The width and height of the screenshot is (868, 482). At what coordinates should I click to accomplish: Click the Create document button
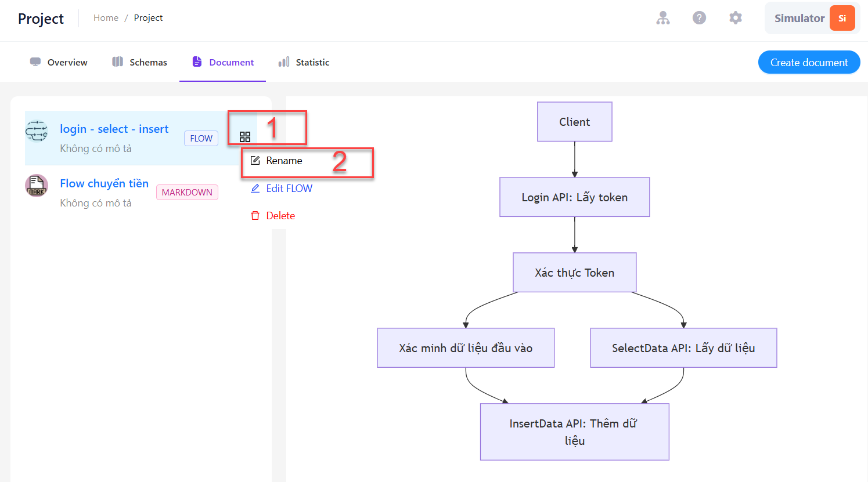(x=809, y=62)
